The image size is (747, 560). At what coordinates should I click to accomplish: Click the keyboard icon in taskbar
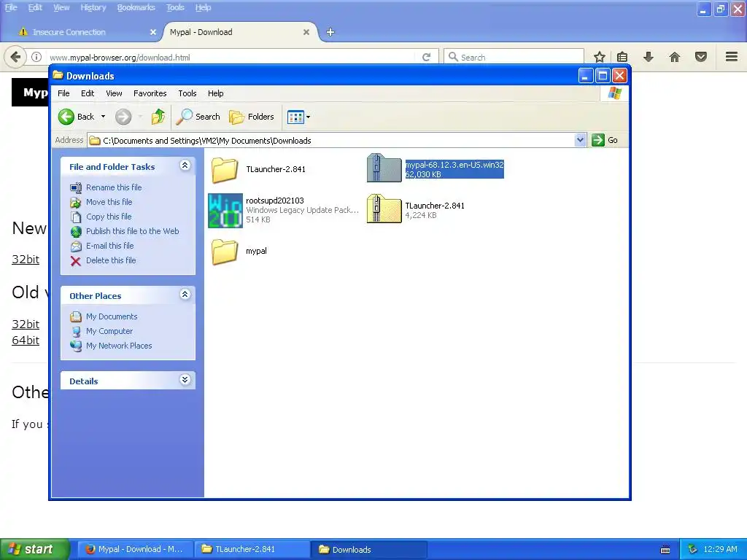(x=665, y=550)
